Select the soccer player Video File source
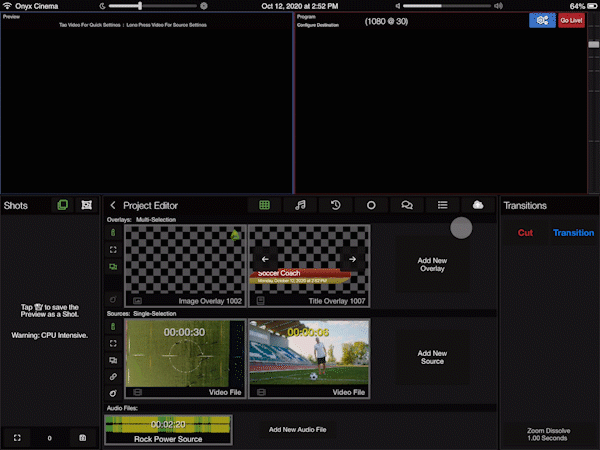 click(x=308, y=358)
